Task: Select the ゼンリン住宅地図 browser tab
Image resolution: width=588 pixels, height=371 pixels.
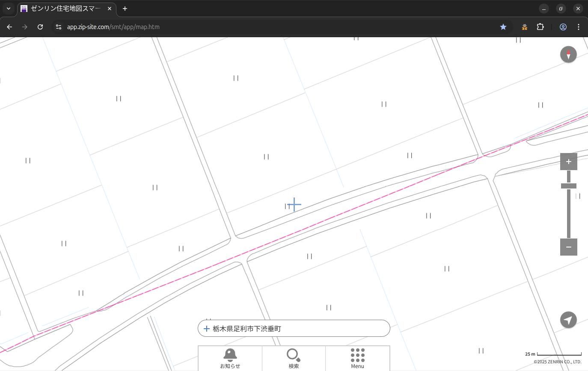Action: point(64,9)
